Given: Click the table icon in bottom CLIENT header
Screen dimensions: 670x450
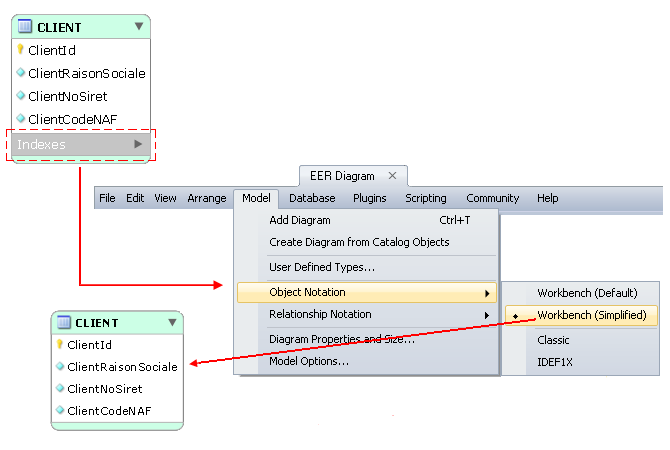Looking at the screenshot, I should (64, 323).
